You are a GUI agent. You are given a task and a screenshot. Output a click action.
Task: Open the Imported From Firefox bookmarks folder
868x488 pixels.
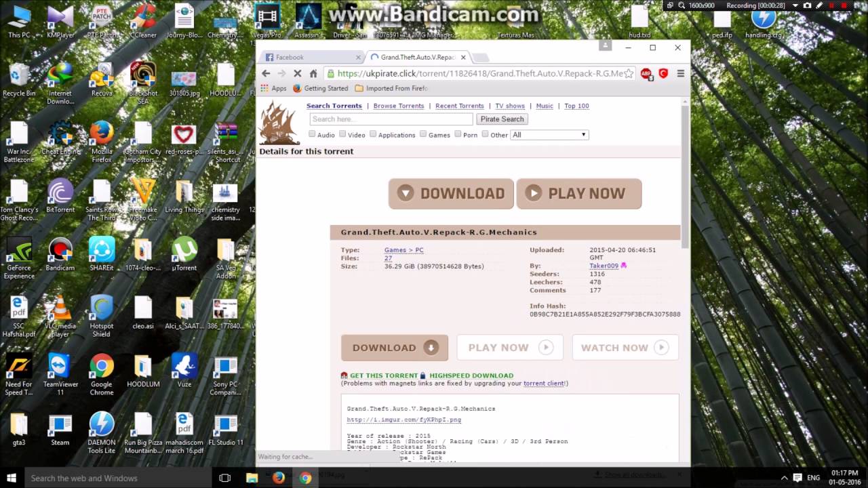pos(391,89)
